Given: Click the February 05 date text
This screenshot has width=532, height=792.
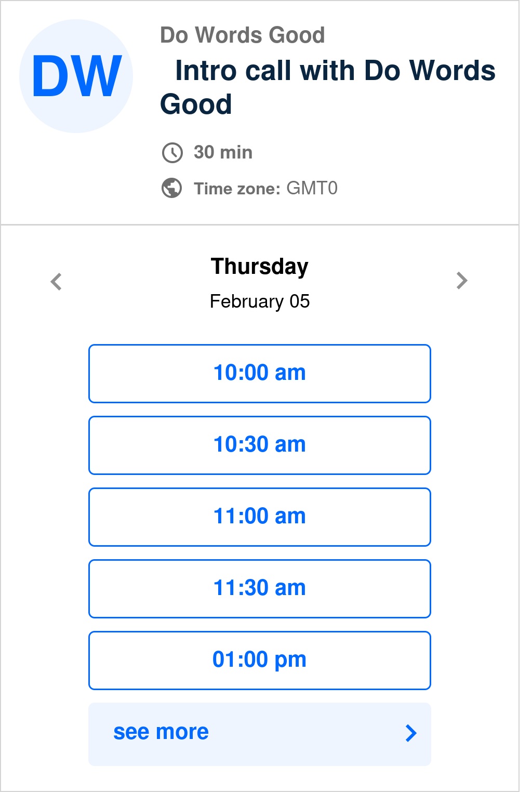Looking at the screenshot, I should pyautogui.click(x=260, y=301).
